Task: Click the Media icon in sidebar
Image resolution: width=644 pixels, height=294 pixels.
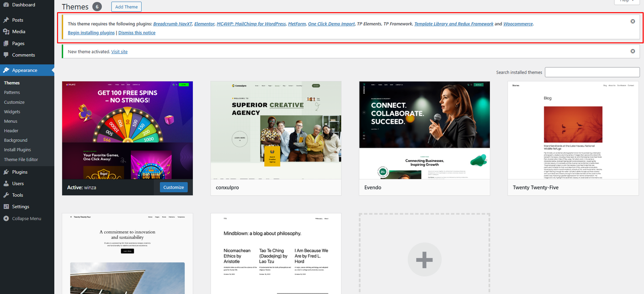Action: coord(6,32)
